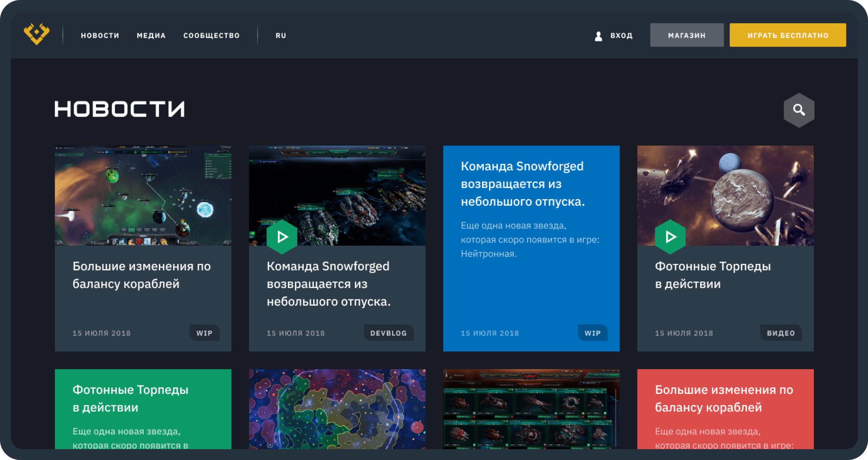This screenshot has width=868, height=460.
Task: Select the DEVBLOG tag label
Action: click(388, 333)
